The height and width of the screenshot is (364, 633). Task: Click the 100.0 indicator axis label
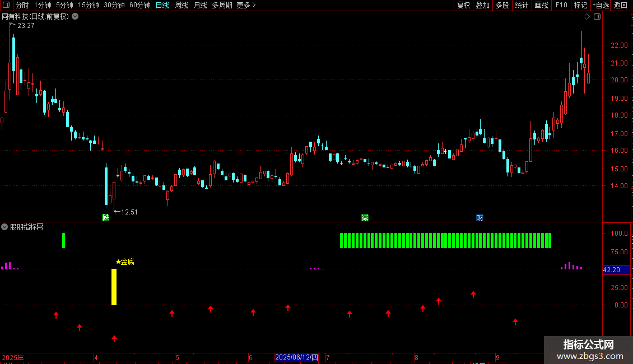[x=619, y=234]
